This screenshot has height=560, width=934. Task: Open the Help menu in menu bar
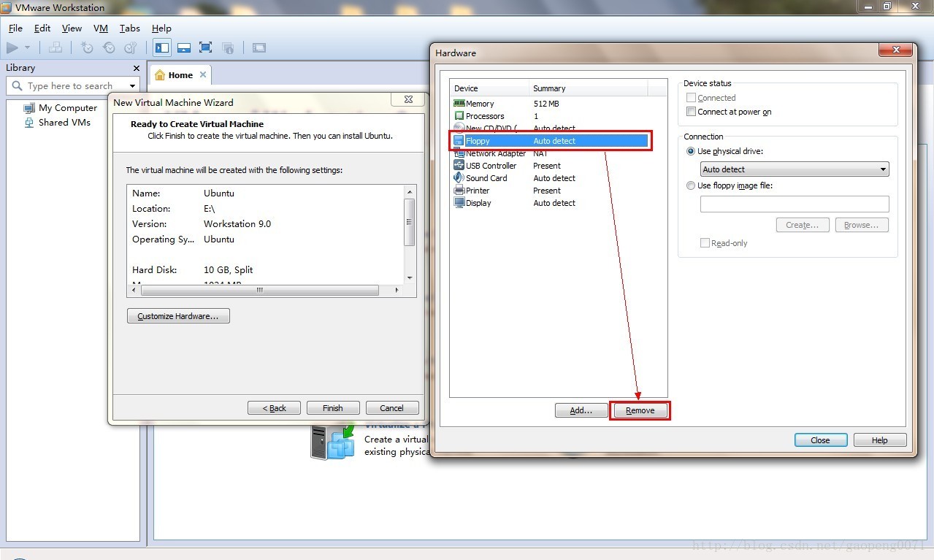161,28
